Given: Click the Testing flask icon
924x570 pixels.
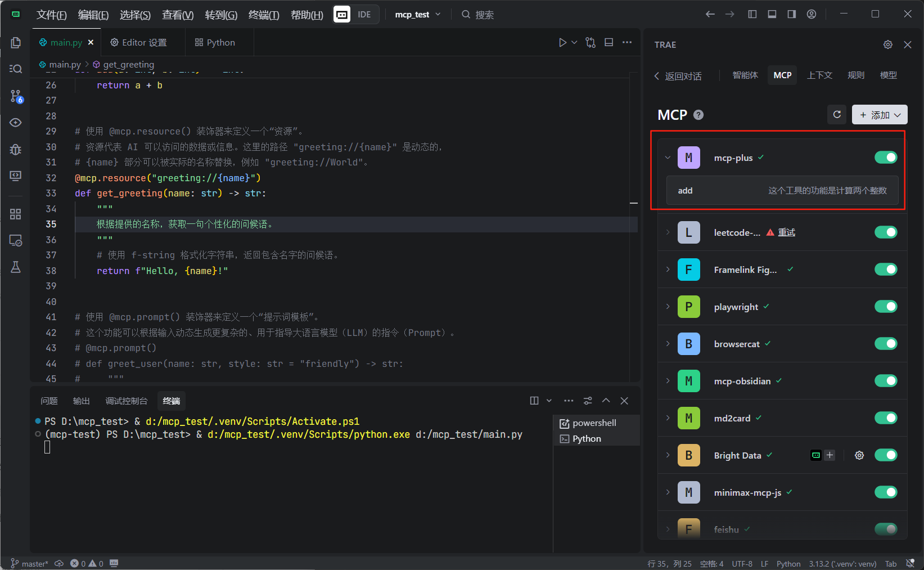Looking at the screenshot, I should (x=16, y=267).
